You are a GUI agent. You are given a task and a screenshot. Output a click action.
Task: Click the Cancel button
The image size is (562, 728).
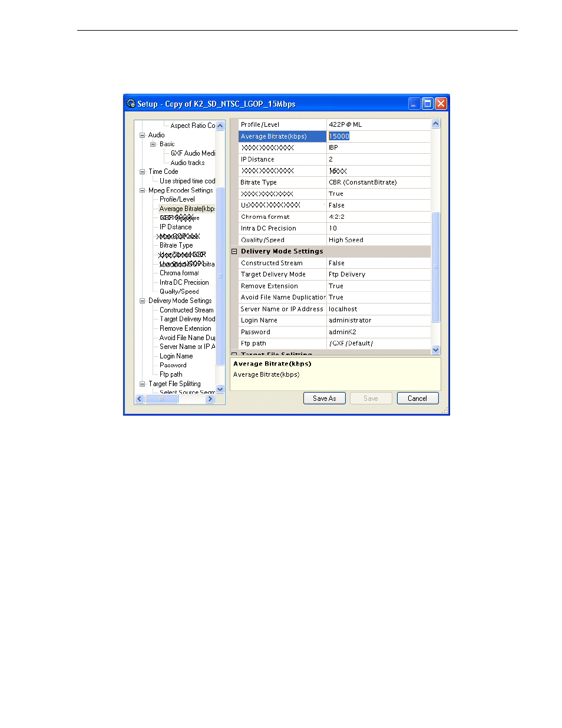tap(417, 398)
